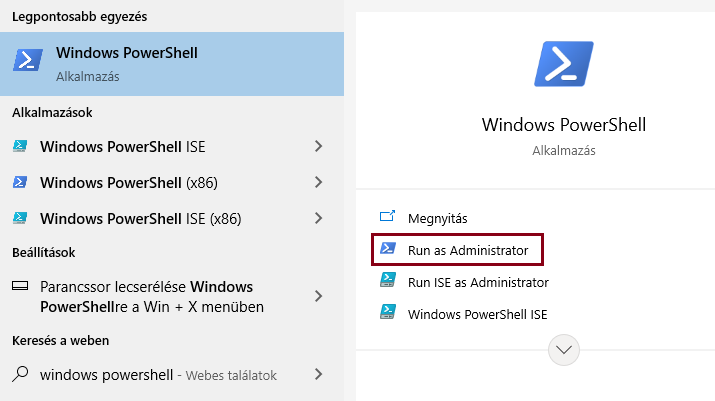Click the settings icon beside Parancssor lecserélése
715x401 pixels.
pos(20,286)
